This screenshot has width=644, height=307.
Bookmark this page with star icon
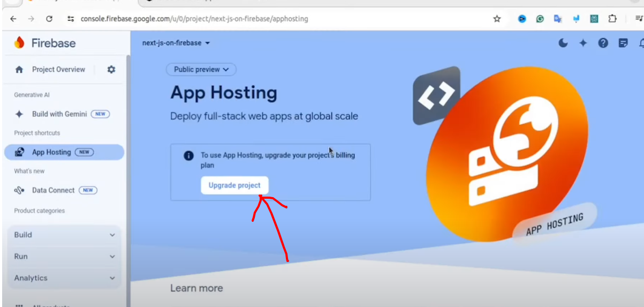[497, 19]
